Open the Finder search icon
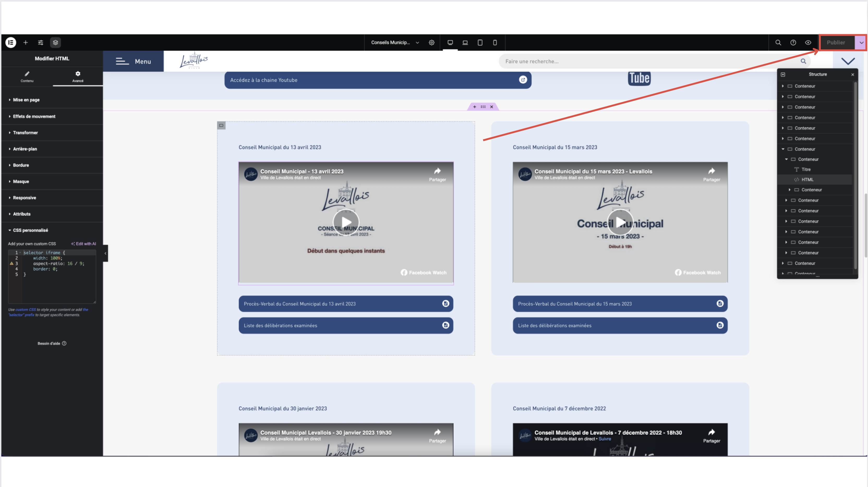Image resolution: width=868 pixels, height=487 pixels. point(778,43)
